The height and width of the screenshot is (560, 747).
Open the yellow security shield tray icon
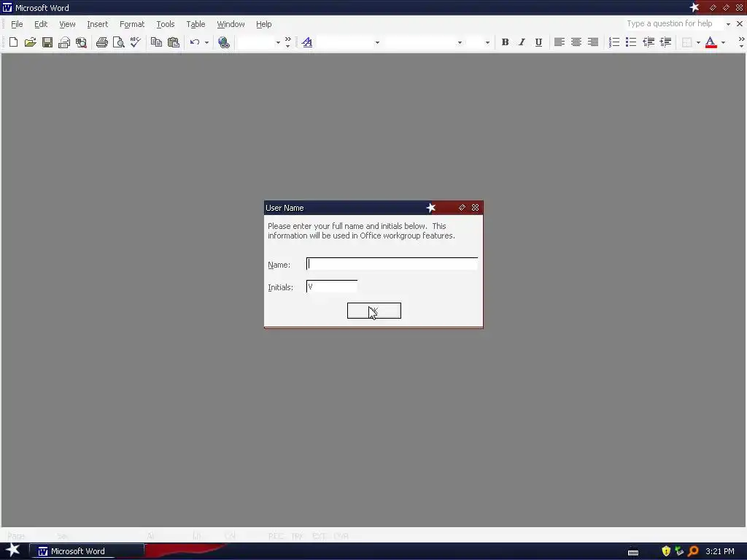tap(666, 551)
